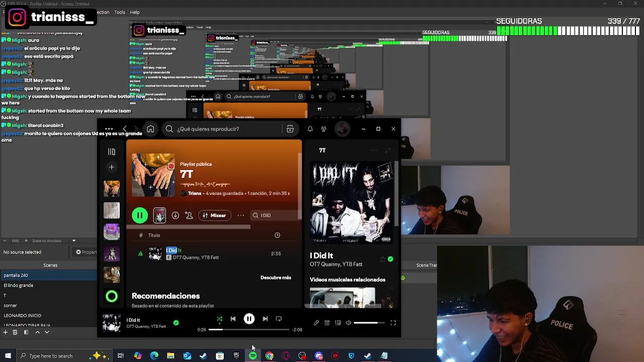Viewport: 644px width, 362px height.
Task: Open Spotify's Home icon
Action: coord(150,129)
